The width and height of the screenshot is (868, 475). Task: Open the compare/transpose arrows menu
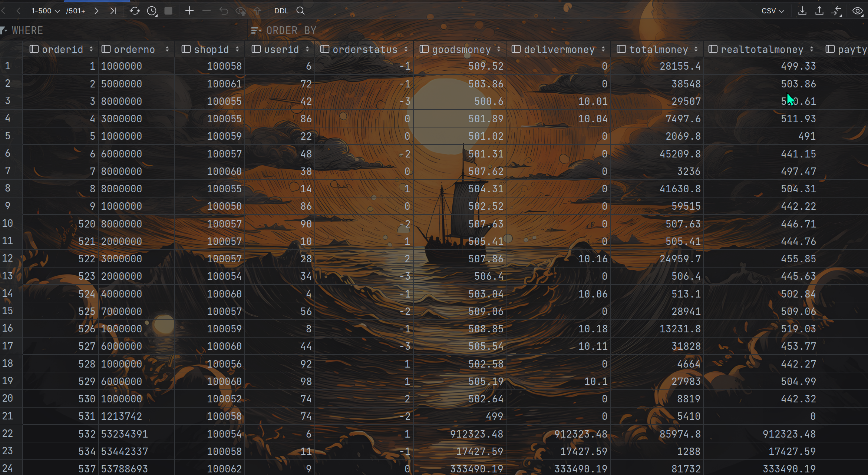[836, 11]
